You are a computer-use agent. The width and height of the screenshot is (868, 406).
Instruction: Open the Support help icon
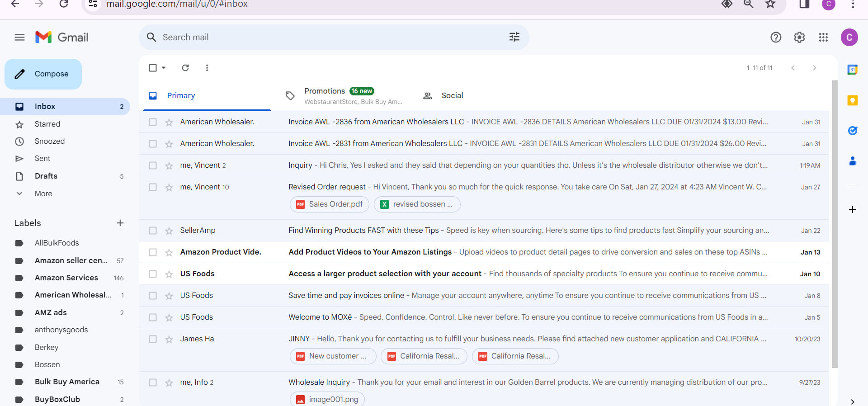pyautogui.click(x=776, y=38)
